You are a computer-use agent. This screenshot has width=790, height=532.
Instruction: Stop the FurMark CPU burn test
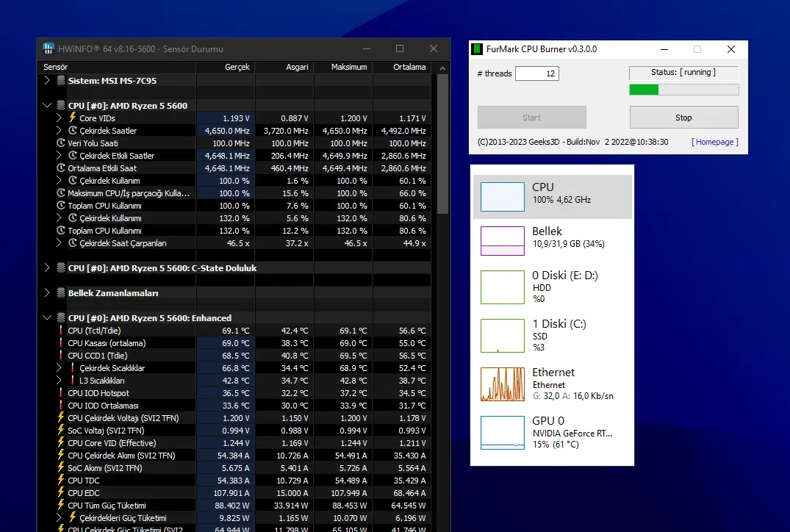(x=683, y=118)
